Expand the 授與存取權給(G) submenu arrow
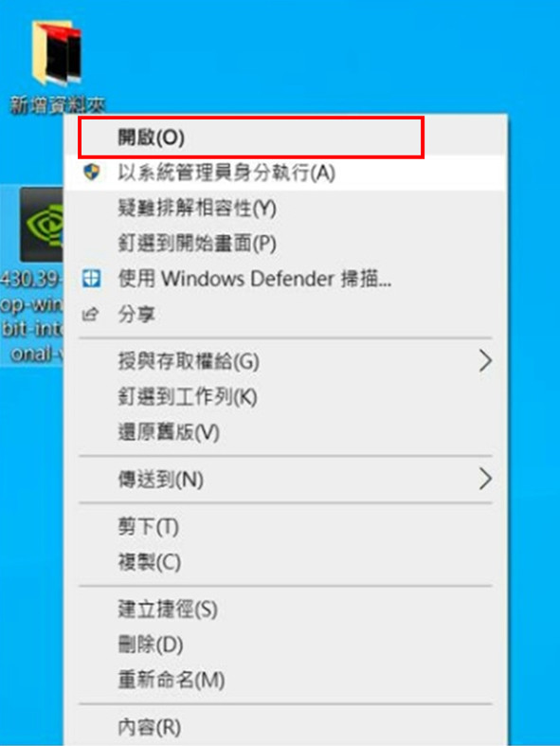The height and width of the screenshot is (746, 560). pos(485,361)
